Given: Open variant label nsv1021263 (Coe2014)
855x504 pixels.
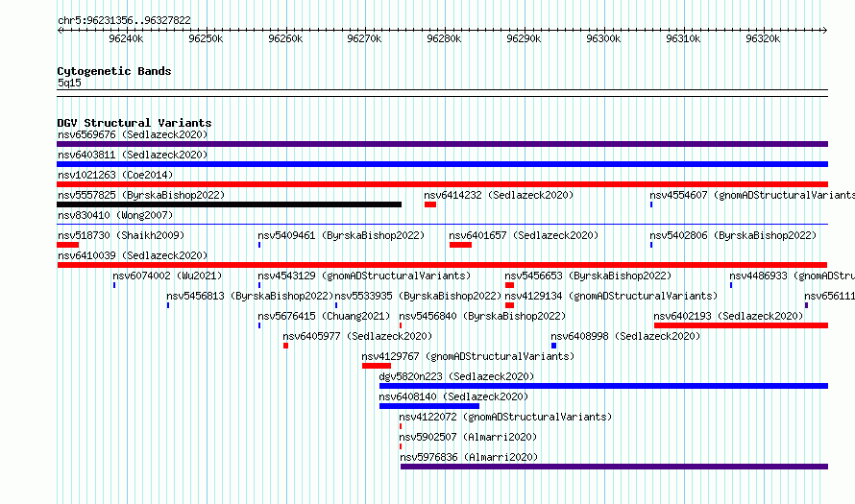Looking at the screenshot, I should click(x=115, y=175).
